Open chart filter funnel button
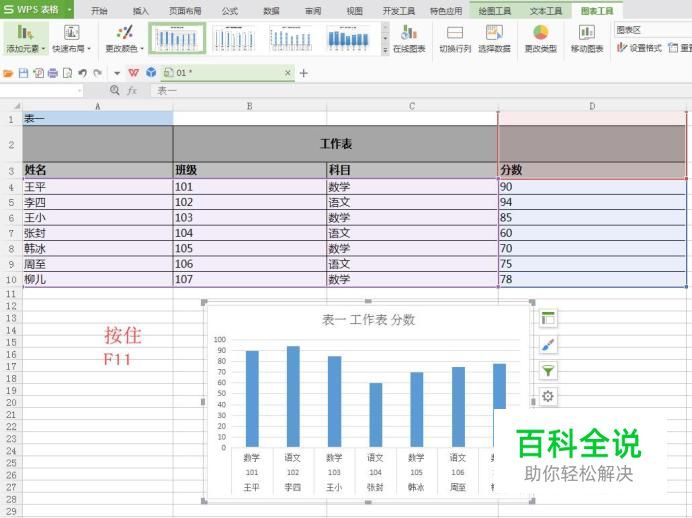 coord(548,371)
